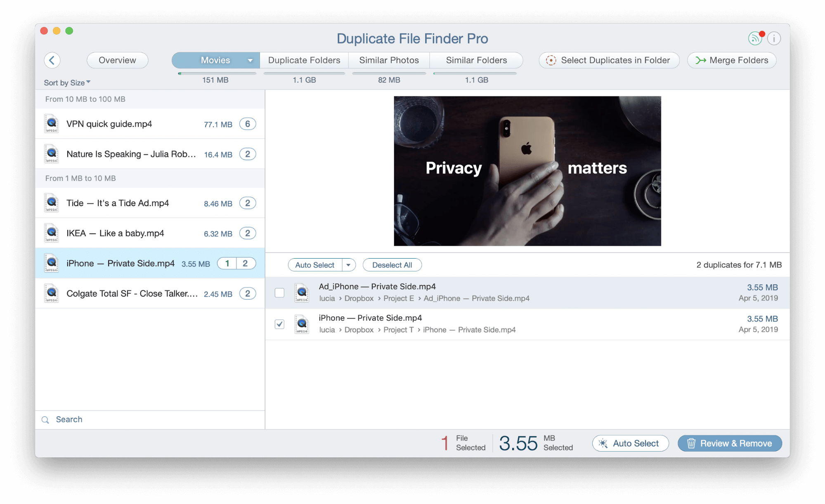Open the Movies tab dropdown arrow
This screenshot has width=825, height=504.
[x=250, y=60]
